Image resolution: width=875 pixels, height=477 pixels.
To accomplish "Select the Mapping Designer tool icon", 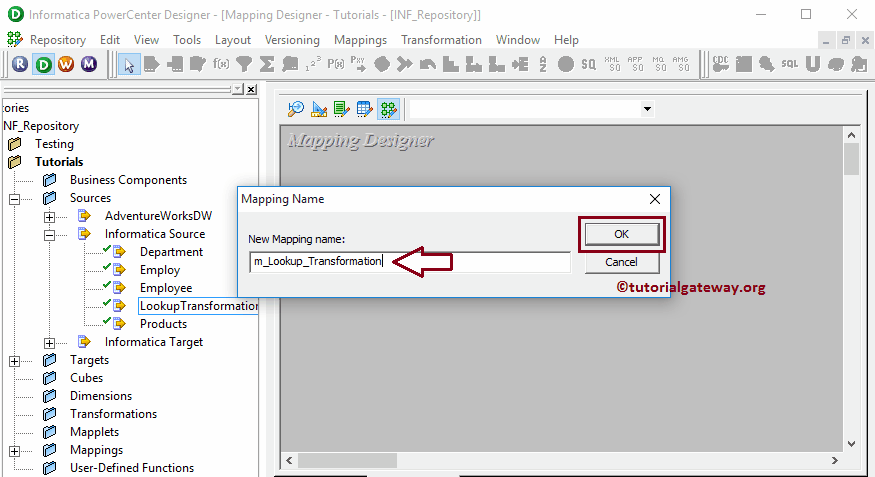I will [388, 109].
